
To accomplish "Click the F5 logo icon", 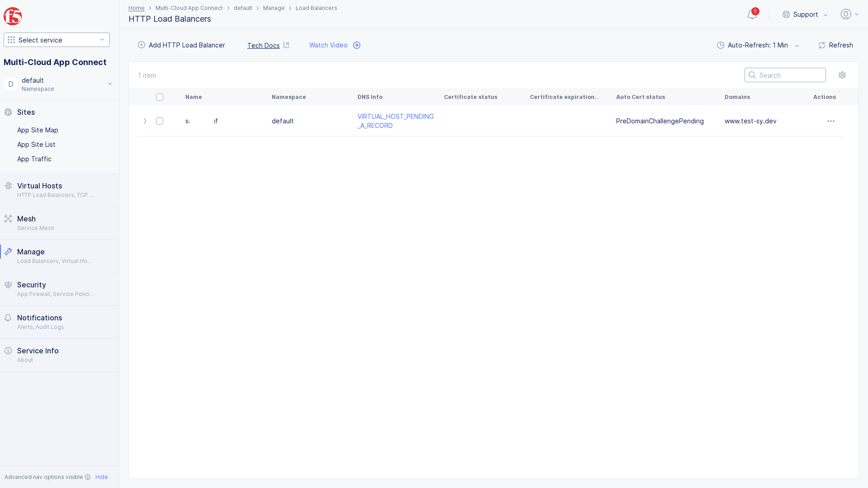I will (13, 16).
